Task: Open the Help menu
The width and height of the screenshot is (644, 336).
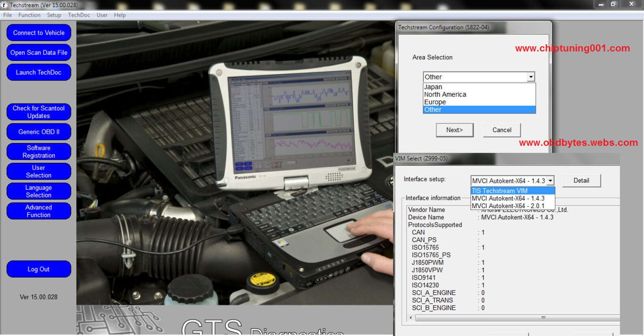Action: point(120,15)
